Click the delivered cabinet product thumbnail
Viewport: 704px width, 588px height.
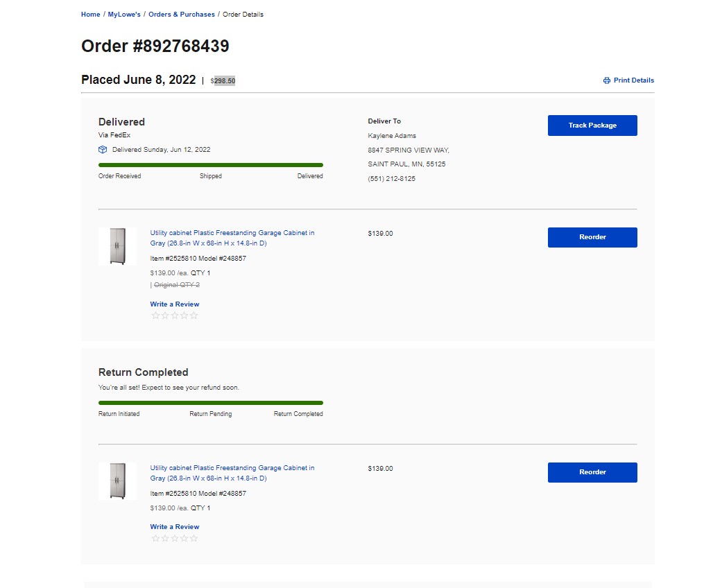tap(118, 246)
